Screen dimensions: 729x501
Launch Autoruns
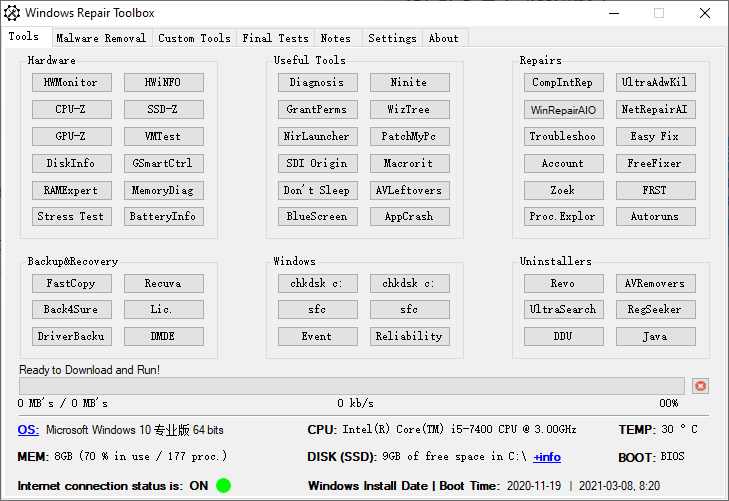[x=656, y=216]
